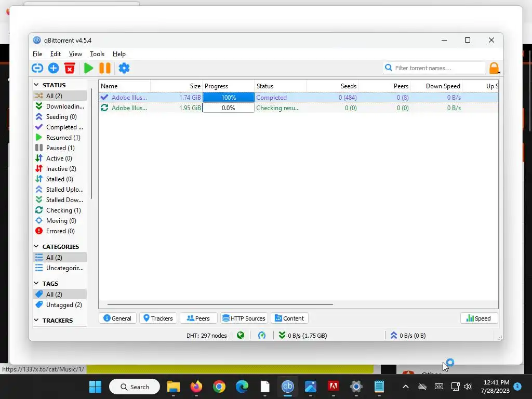Switch to the Content tab
The height and width of the screenshot is (399, 532).
(x=289, y=318)
